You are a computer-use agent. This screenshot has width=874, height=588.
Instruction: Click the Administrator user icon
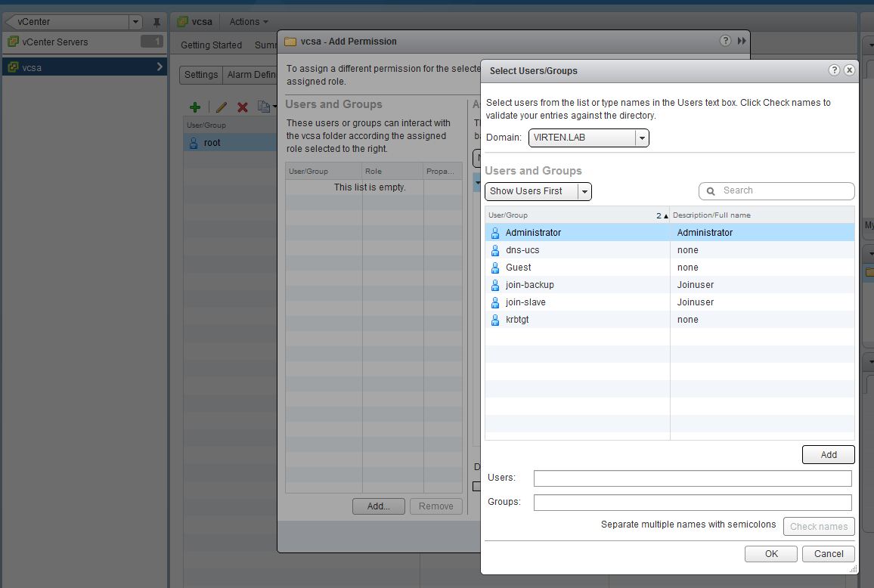pyautogui.click(x=495, y=233)
